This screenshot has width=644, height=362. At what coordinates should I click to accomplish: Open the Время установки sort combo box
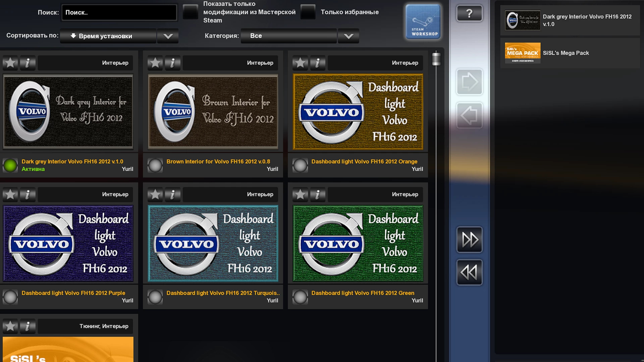pyautogui.click(x=108, y=36)
